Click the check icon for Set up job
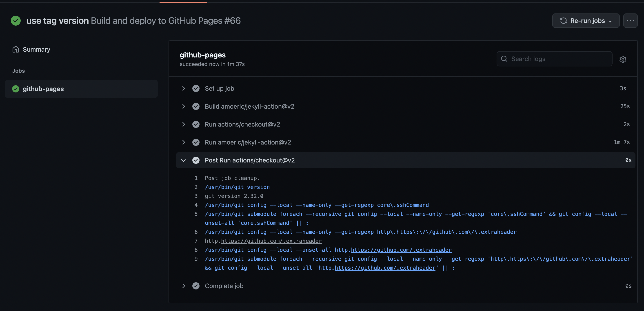The width and height of the screenshot is (644, 311). click(x=196, y=89)
